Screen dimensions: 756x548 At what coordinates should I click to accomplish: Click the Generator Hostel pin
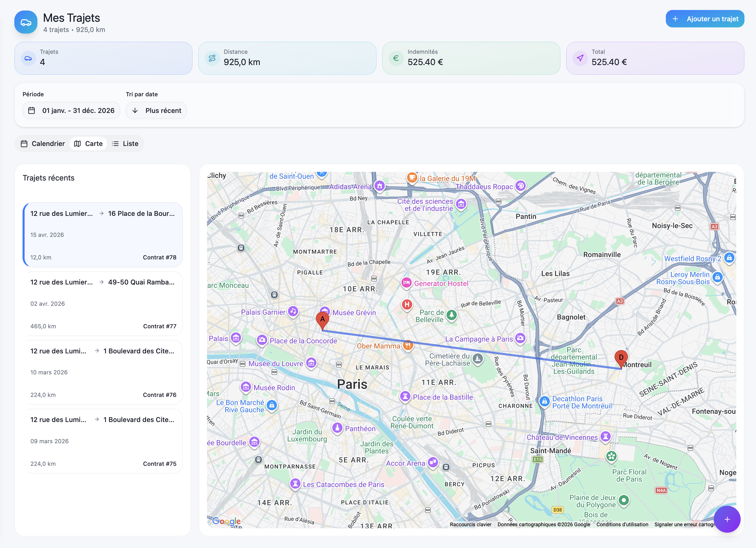point(406,283)
